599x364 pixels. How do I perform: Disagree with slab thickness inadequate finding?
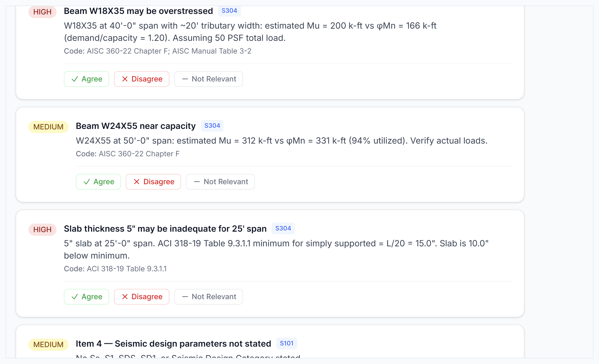coord(141,297)
